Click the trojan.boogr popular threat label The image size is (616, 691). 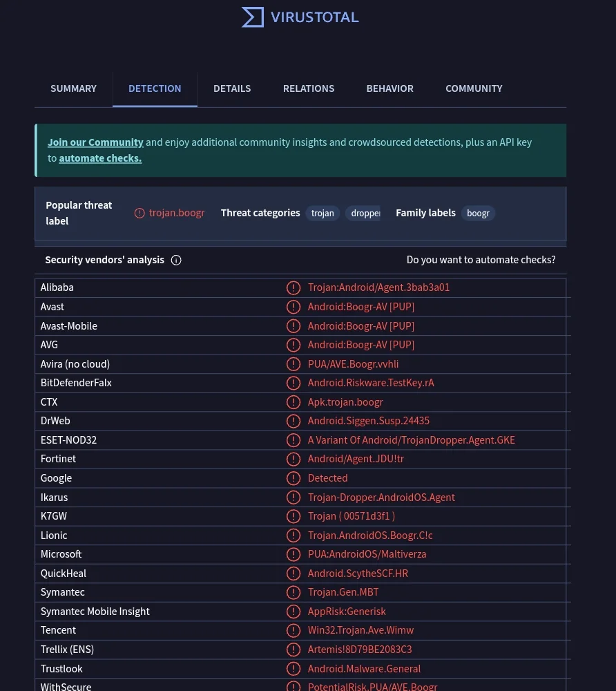point(177,213)
